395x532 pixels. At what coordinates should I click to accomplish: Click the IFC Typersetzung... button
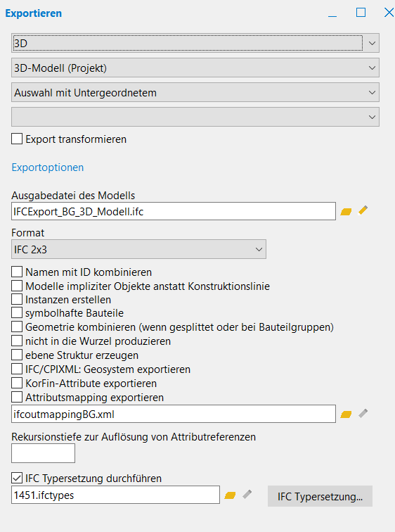point(320,496)
